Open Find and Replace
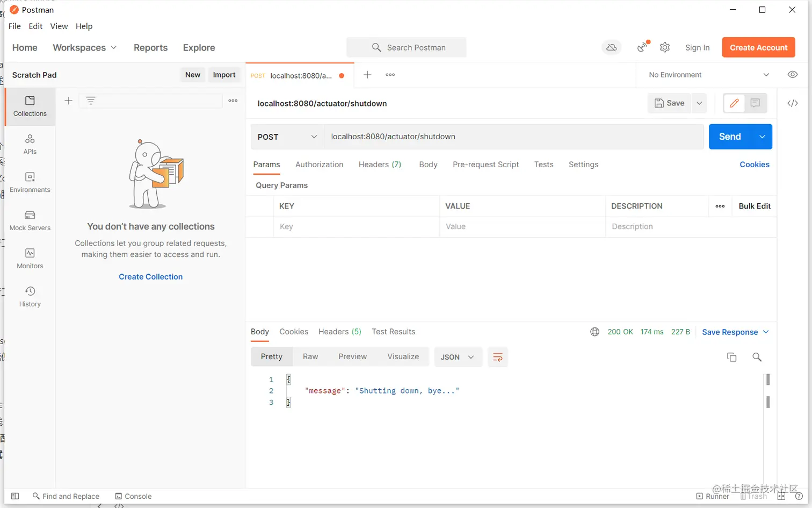The width and height of the screenshot is (812, 508). [66, 496]
